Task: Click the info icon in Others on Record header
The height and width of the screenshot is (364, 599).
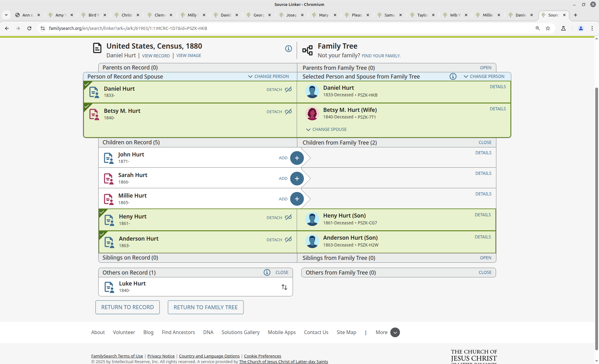Action: point(267,272)
